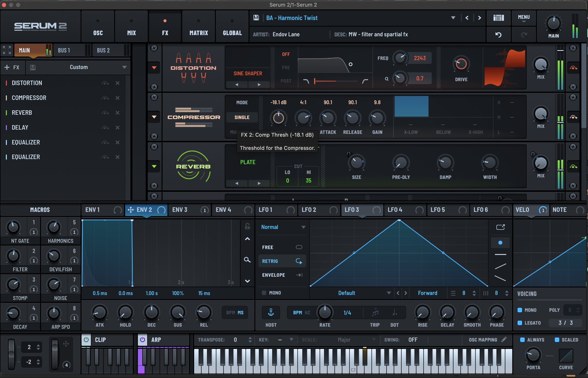Toggle the ARP power button
This screenshot has height=378, width=588.
tap(142, 340)
